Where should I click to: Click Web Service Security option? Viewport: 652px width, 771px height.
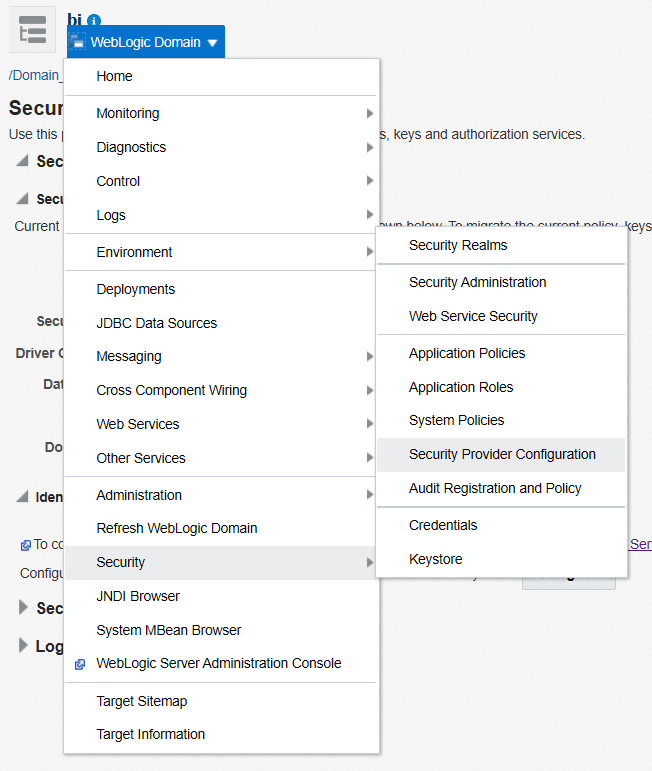pyautogui.click(x=472, y=316)
